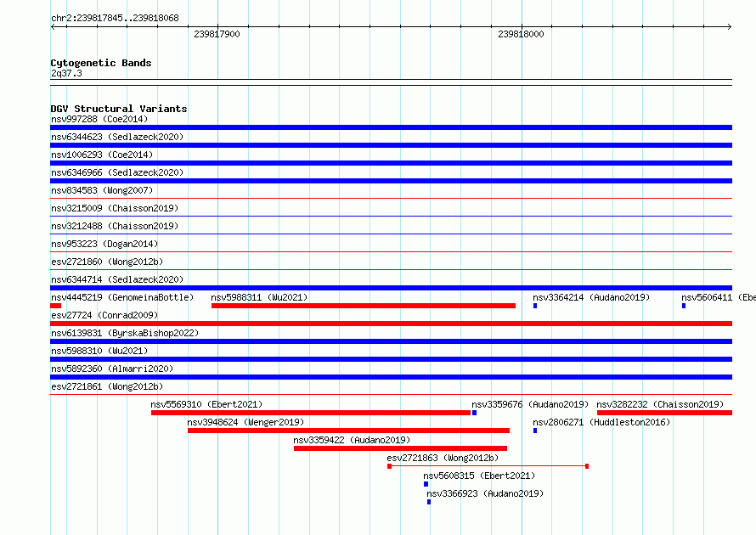Open nsv6344623 (Sedlazeck2020) variant label
Viewport: 756px width, 535px height.
(x=117, y=137)
